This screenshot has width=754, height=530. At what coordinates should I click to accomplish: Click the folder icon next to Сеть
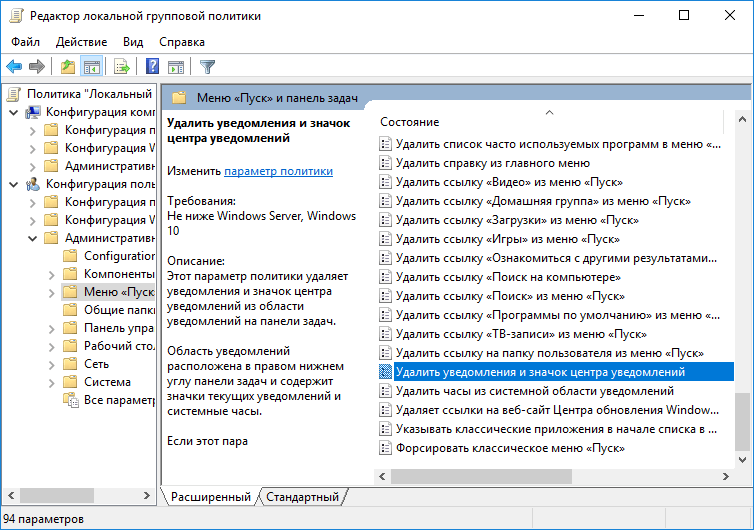(70, 364)
